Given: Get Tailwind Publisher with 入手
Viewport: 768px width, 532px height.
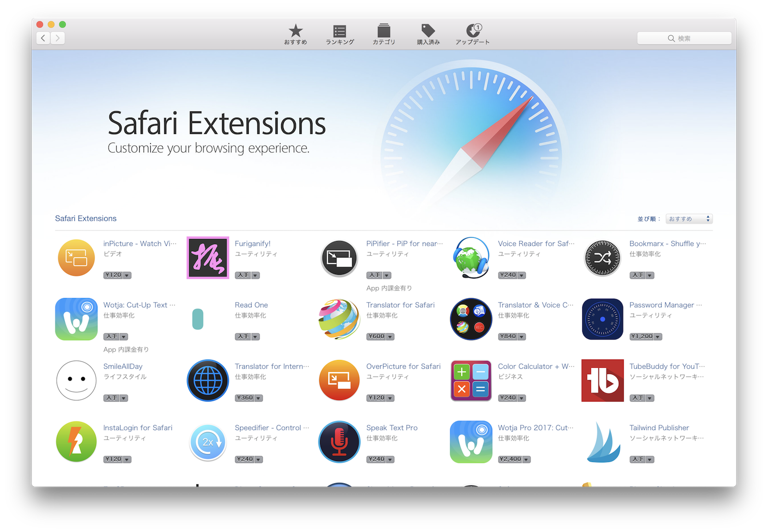Looking at the screenshot, I should point(637,459).
